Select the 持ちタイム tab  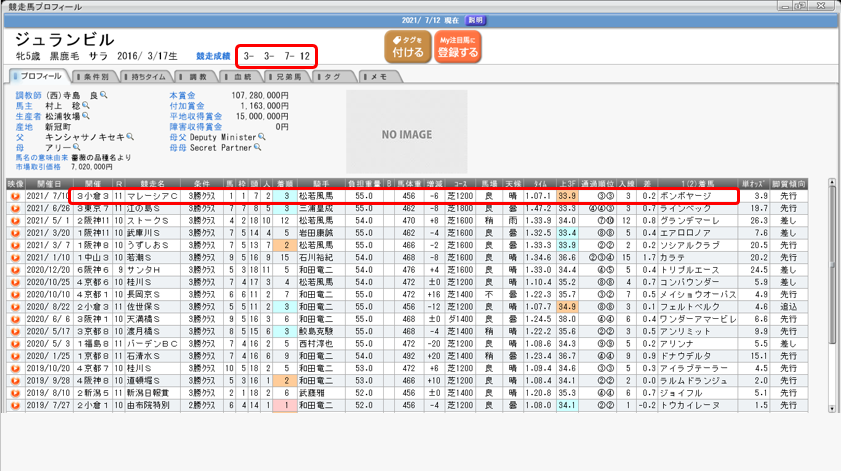click(x=148, y=76)
